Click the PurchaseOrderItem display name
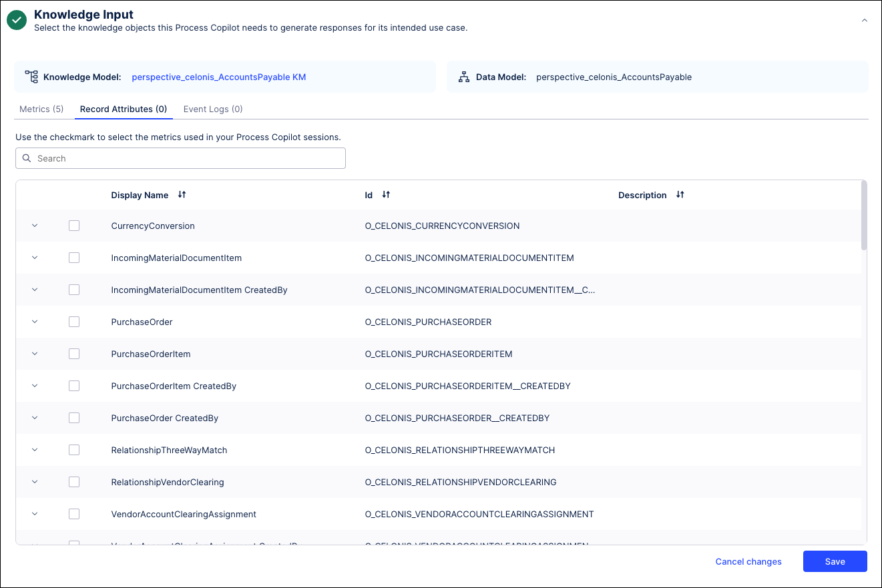The width and height of the screenshot is (882, 588). [151, 354]
